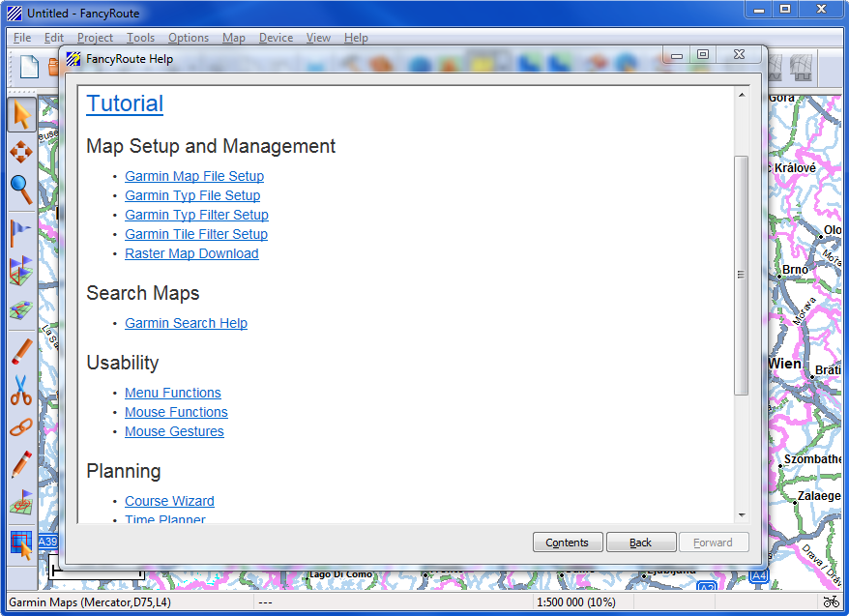Open the Options menu
Screen dimensions: 849x616
coord(189,38)
